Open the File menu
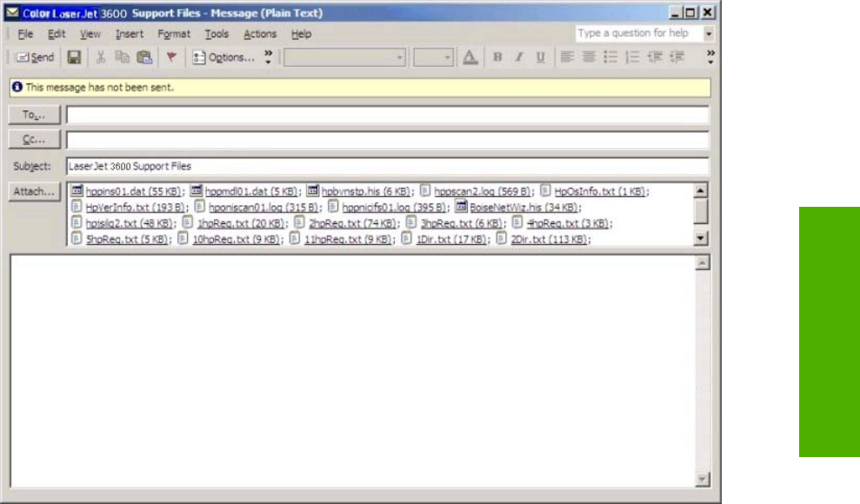 (x=25, y=34)
